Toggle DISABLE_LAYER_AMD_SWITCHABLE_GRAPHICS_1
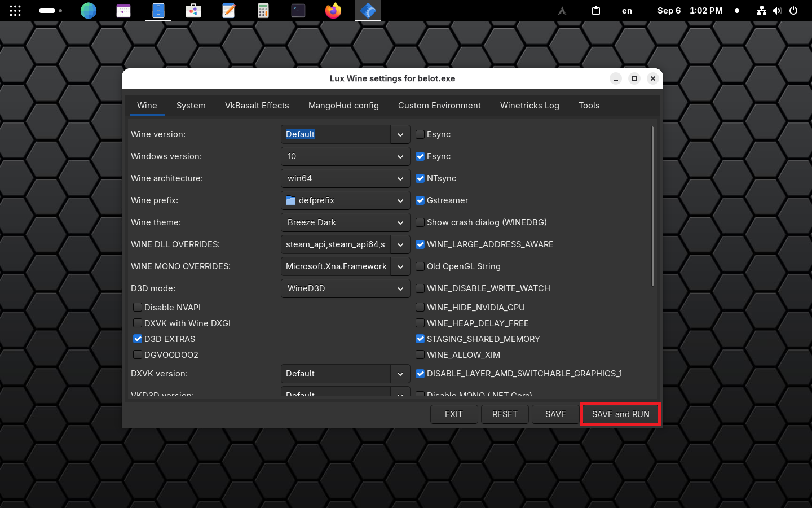The width and height of the screenshot is (812, 508). pos(420,374)
